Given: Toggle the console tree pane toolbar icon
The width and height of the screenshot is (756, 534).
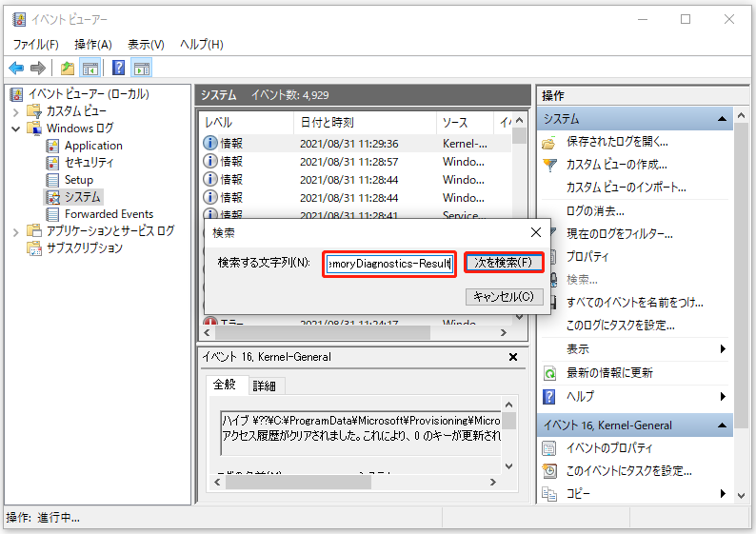Looking at the screenshot, I should tap(90, 68).
